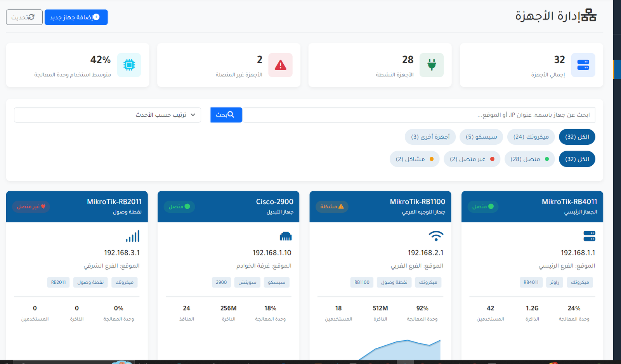The height and width of the screenshot is (364, 621).
Task: Click the server icon on MikroTik-RB4011 card
Action: (589, 236)
